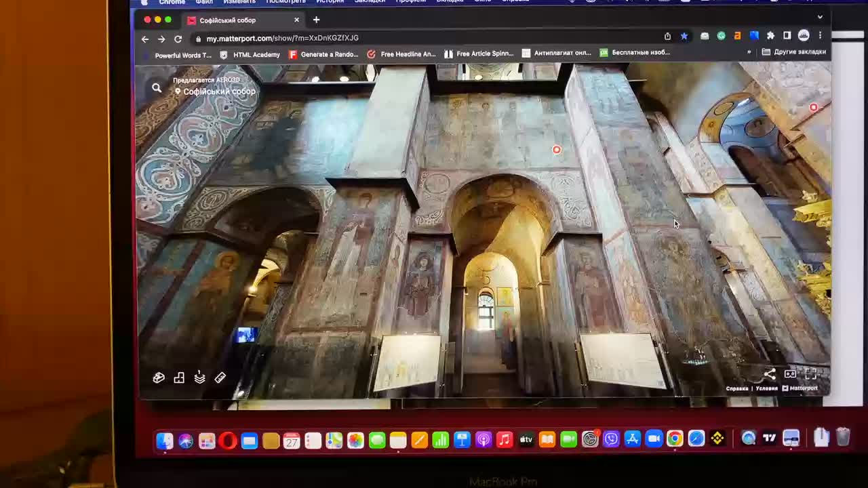Open Calendar showing 27 in the Dock
The width and height of the screenshot is (868, 488).
click(x=292, y=441)
